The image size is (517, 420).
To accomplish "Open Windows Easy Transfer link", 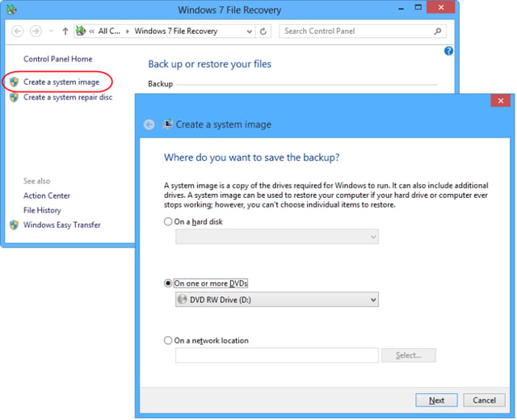I will pyautogui.click(x=62, y=225).
